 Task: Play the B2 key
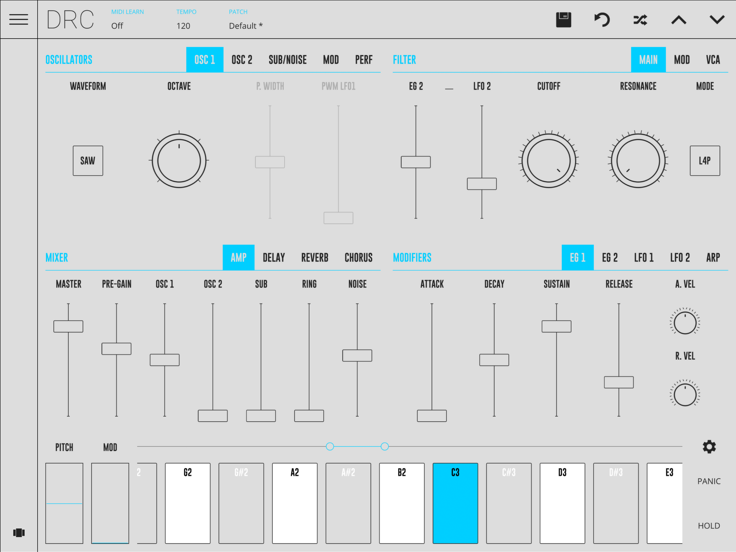click(x=402, y=503)
